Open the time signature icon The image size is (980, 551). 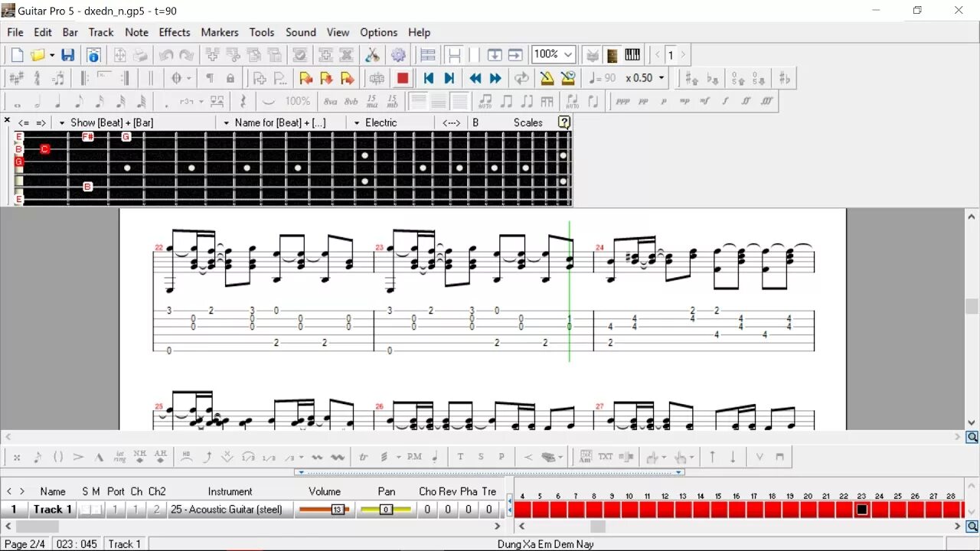(x=37, y=78)
